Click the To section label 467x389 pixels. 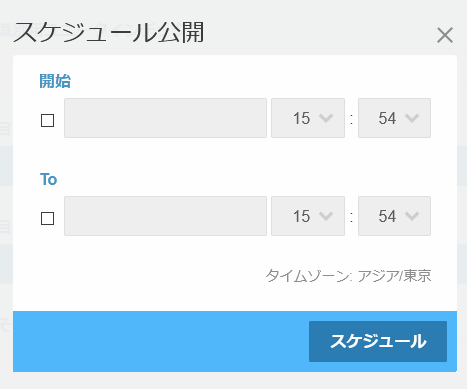point(49,179)
